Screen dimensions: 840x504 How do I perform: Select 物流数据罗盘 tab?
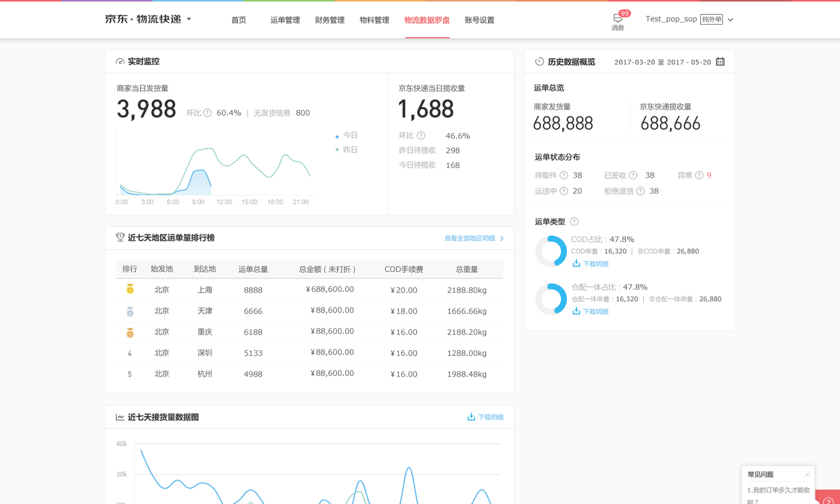(x=427, y=20)
